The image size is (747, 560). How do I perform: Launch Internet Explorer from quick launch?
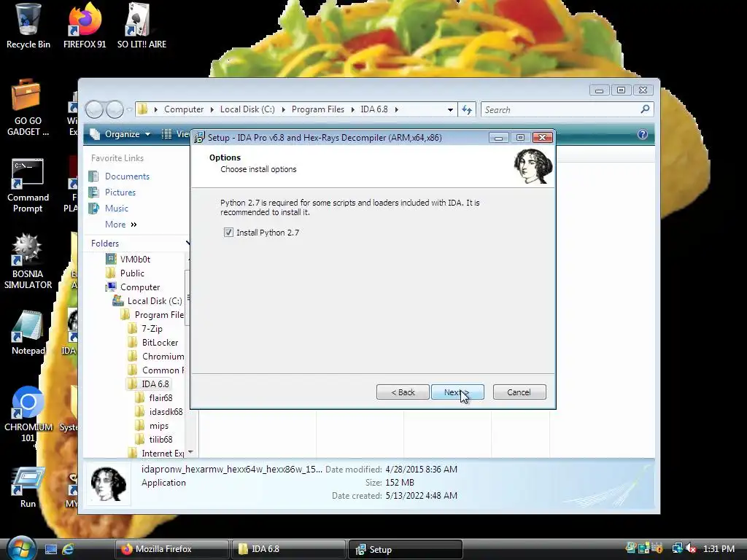pos(68,549)
